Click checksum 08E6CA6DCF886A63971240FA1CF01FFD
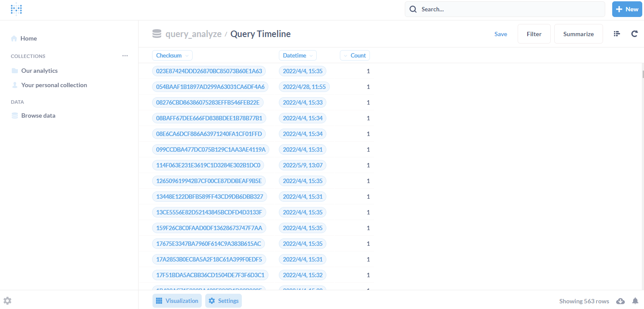 tap(209, 134)
